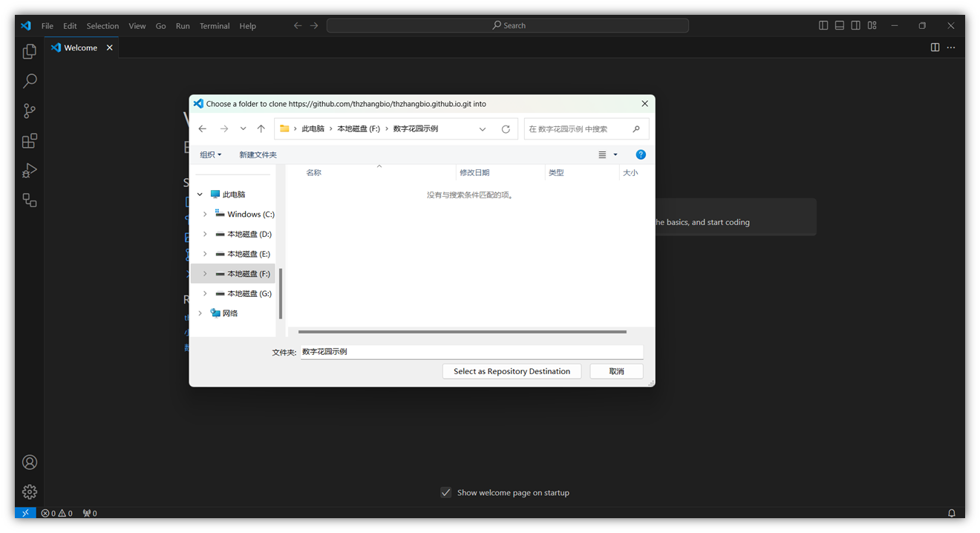This screenshot has width=980, height=533.
Task: Click 新建文件夹 to create folder
Action: pyautogui.click(x=258, y=154)
